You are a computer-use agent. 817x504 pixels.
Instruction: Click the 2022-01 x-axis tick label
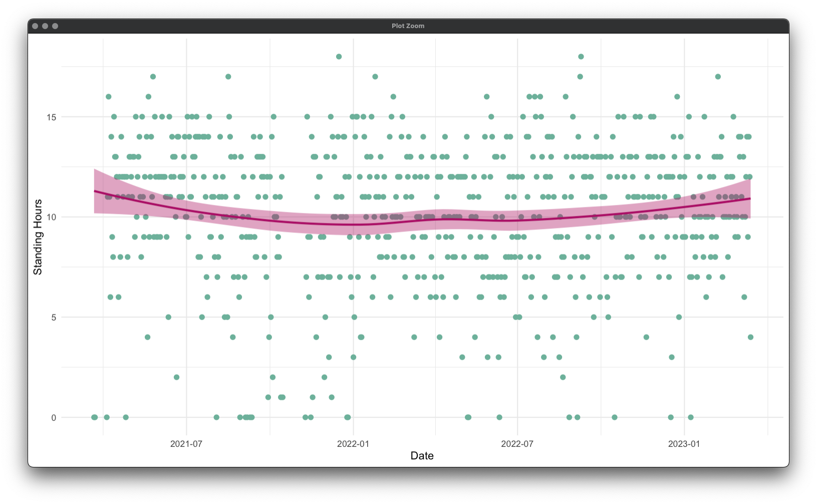pos(353,444)
